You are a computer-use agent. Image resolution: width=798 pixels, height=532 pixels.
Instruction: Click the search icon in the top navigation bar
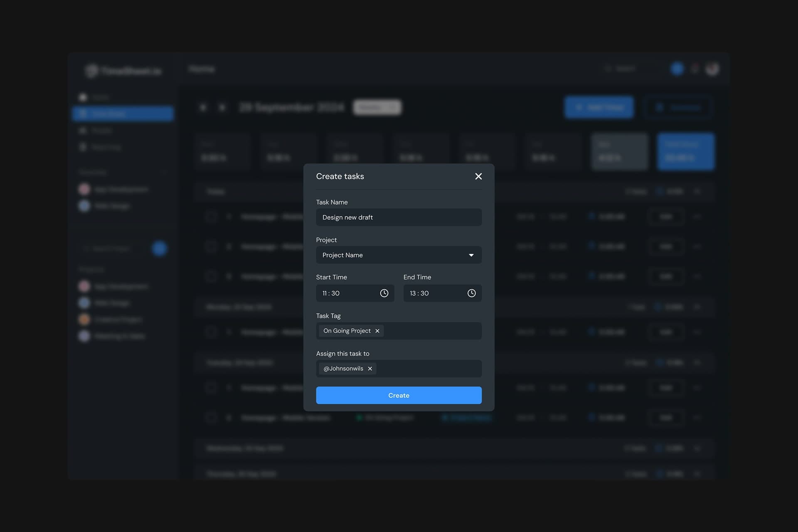point(608,68)
